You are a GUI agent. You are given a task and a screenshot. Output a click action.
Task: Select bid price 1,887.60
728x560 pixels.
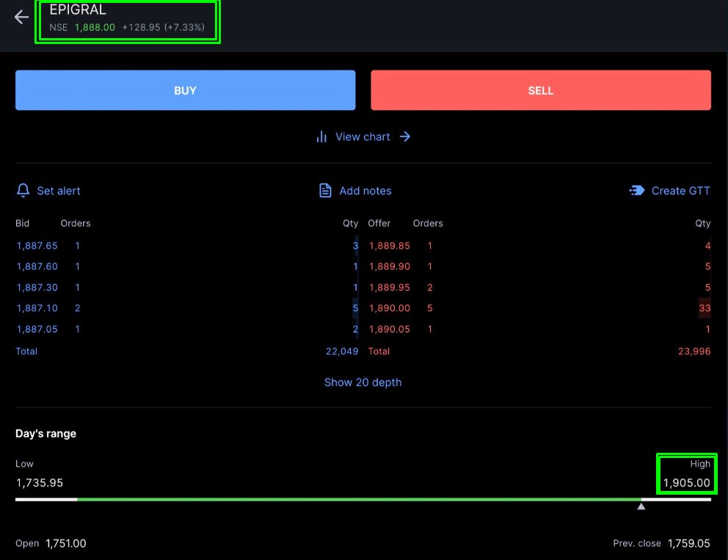[37, 266]
